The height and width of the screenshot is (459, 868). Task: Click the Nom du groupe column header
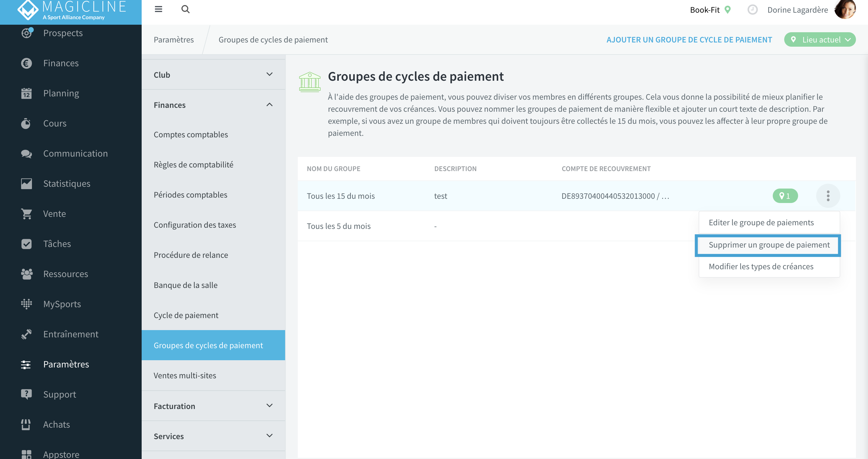pos(334,169)
